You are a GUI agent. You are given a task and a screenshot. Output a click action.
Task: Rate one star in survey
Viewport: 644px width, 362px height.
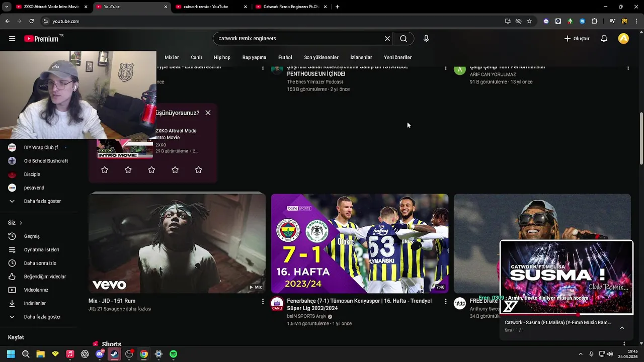pos(105,170)
